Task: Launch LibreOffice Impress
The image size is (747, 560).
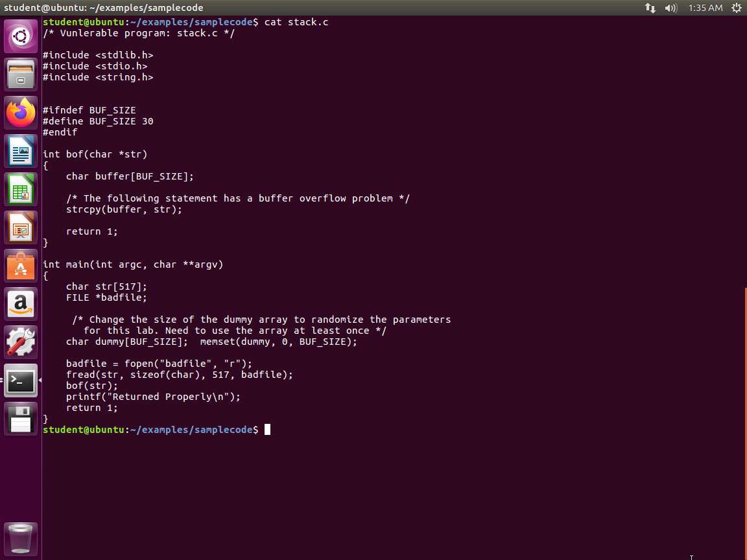Action: click(21, 228)
